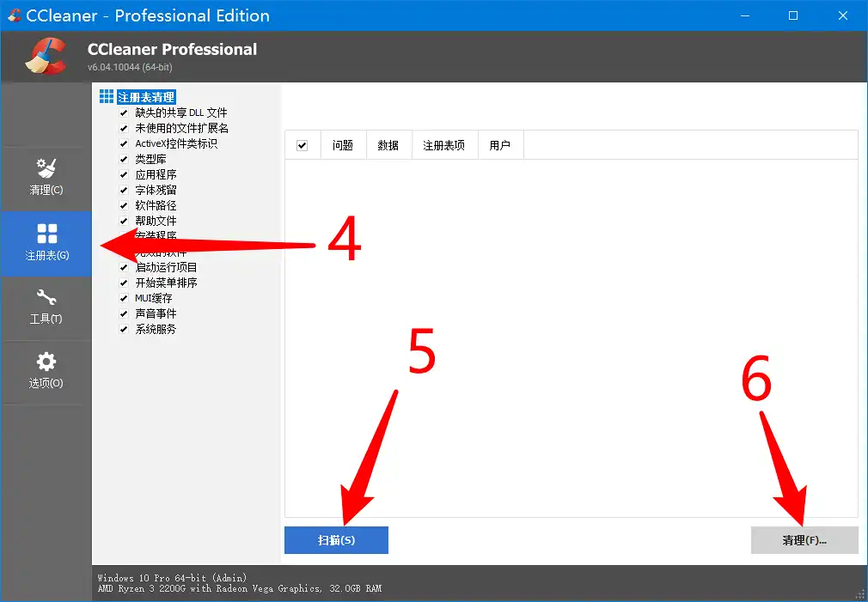Image resolution: width=868 pixels, height=602 pixels.
Task: Click the 注册表清理 grid icon in tree
Action: tap(107, 97)
